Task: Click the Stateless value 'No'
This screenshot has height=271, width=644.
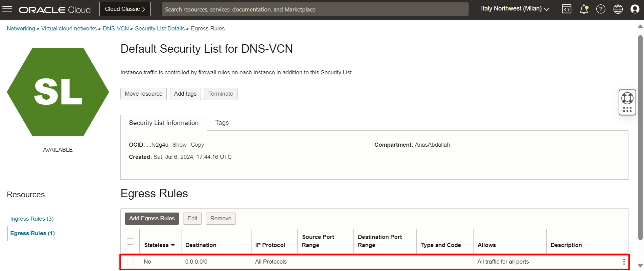Action: (147, 262)
